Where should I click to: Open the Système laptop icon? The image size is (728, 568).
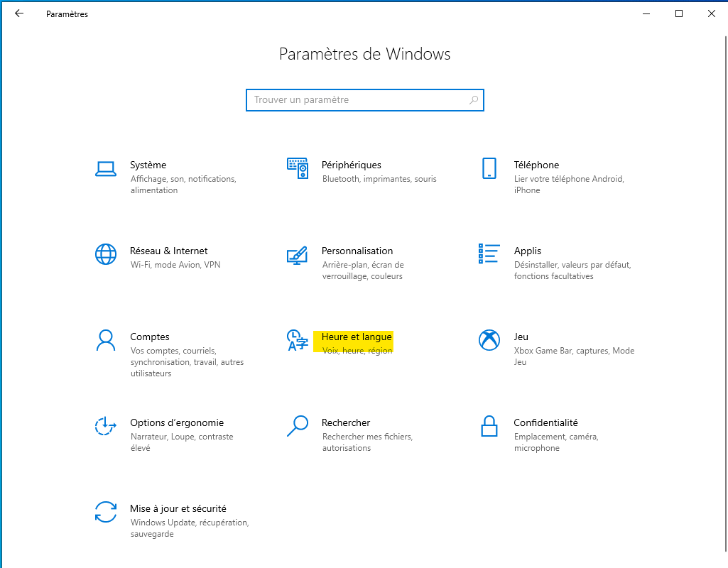106,168
